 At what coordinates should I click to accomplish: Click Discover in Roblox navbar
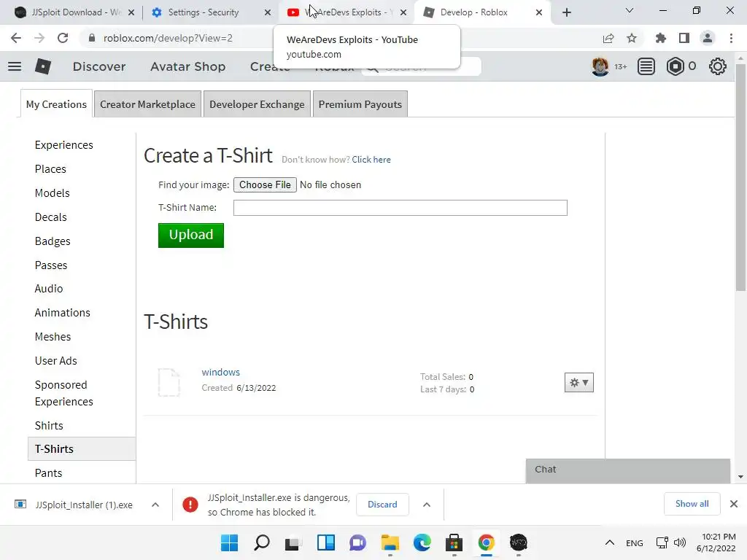(99, 66)
